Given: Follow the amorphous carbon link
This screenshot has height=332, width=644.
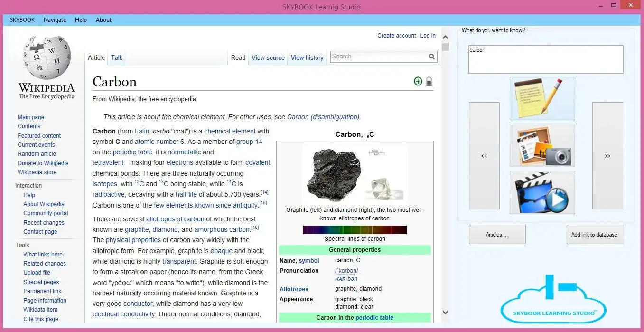Looking at the screenshot, I should coord(222,229).
